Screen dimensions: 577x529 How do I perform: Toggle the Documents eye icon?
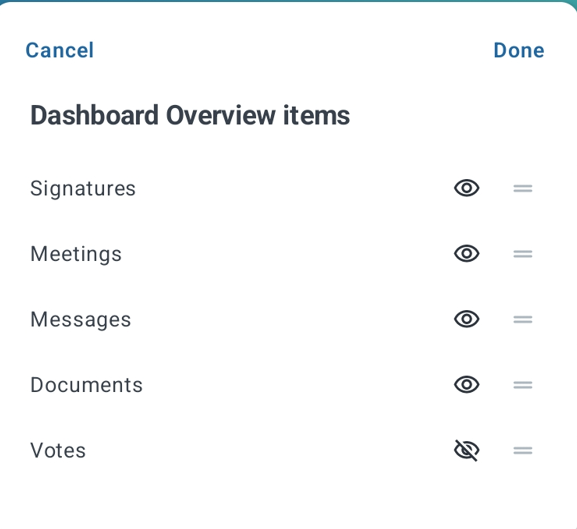coord(466,385)
